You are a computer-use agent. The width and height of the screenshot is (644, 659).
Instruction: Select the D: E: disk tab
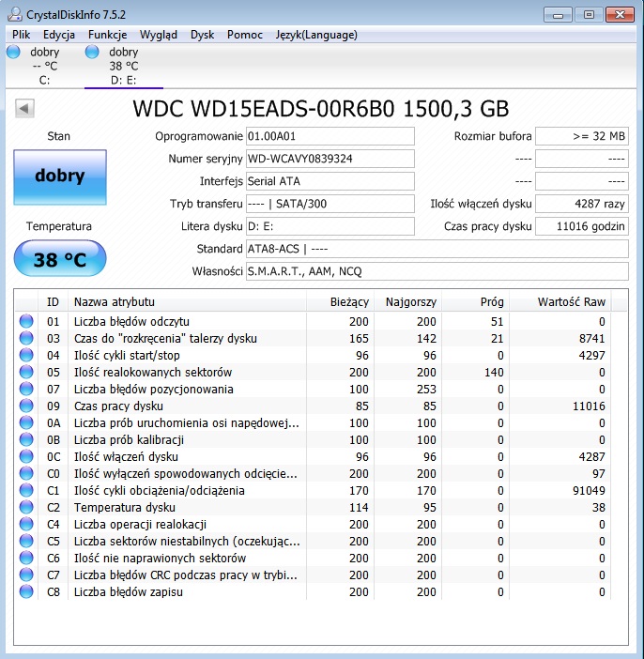coord(124,66)
